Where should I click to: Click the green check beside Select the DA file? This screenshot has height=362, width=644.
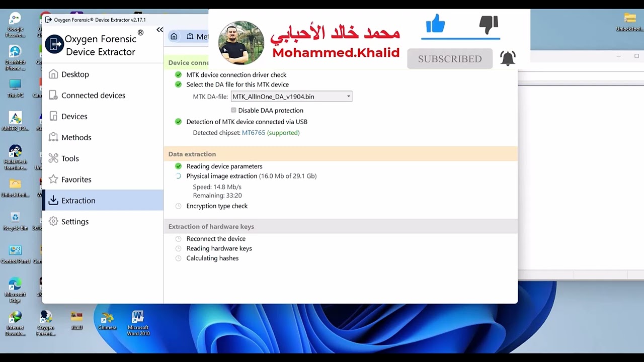(178, 84)
